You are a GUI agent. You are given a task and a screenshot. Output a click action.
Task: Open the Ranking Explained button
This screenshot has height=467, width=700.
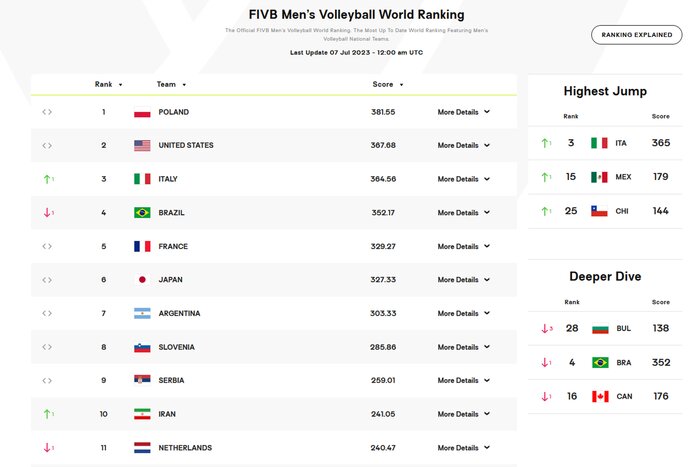[637, 35]
